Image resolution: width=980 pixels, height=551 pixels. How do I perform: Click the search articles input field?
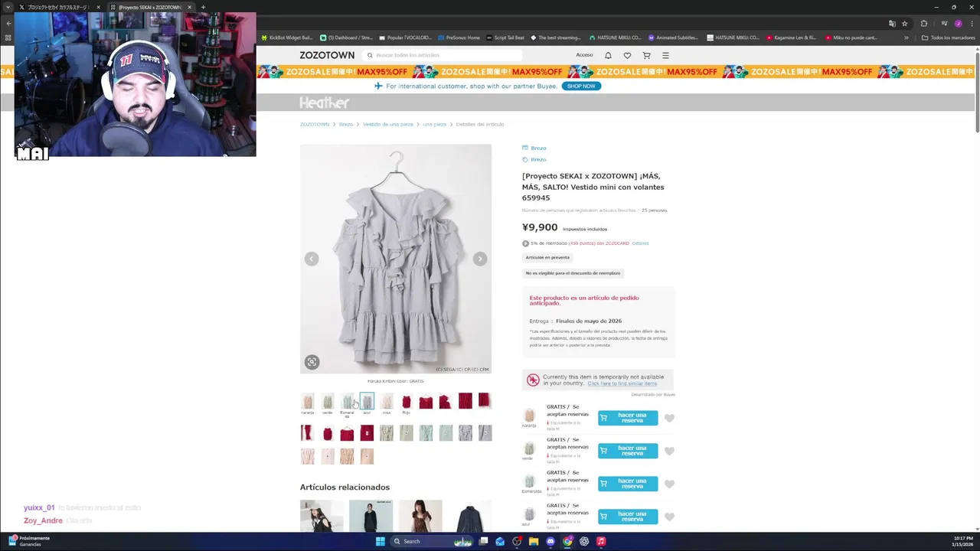tap(443, 55)
